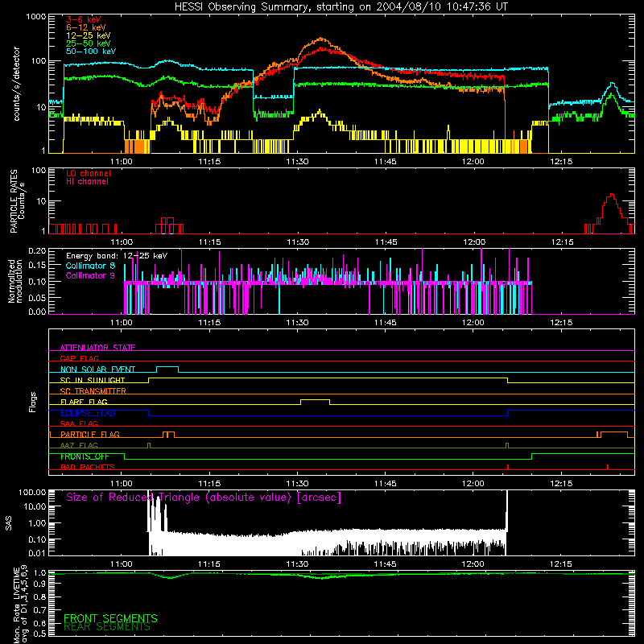
Task: Click the 'SAA FLAG' label
Action: 79,423
